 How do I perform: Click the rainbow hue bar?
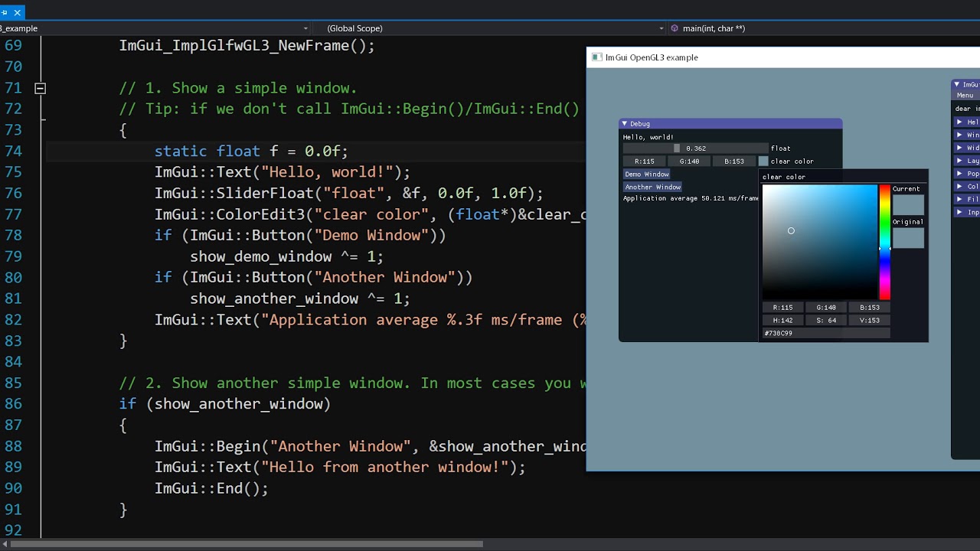(884, 242)
